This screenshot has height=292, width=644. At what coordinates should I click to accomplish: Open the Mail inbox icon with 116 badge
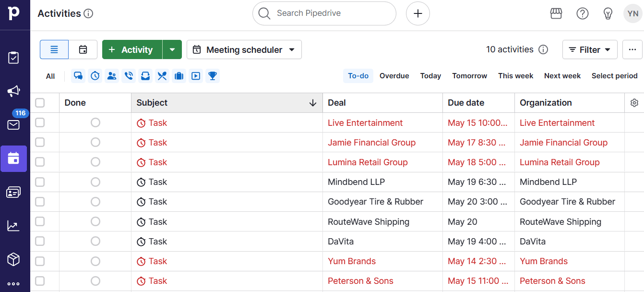click(13, 125)
